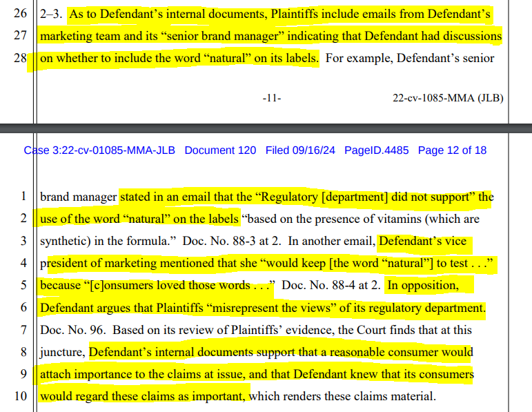Click the case number header link 'Case 3:22-cv-01085-MMA-JLB'

pos(99,150)
